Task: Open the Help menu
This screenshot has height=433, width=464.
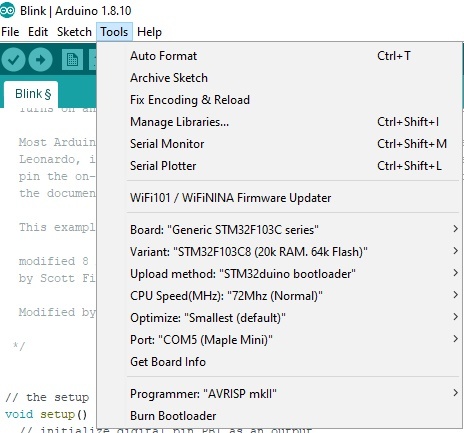Action: [149, 32]
